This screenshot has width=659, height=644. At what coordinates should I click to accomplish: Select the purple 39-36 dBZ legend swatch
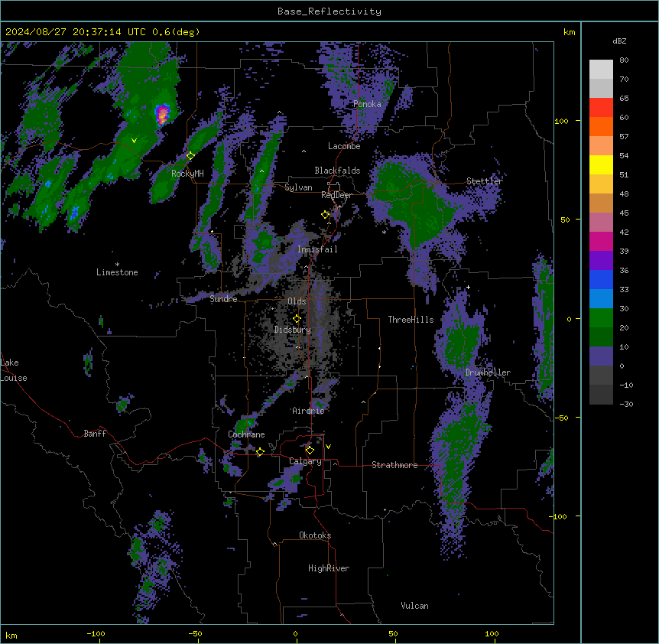coord(601,261)
